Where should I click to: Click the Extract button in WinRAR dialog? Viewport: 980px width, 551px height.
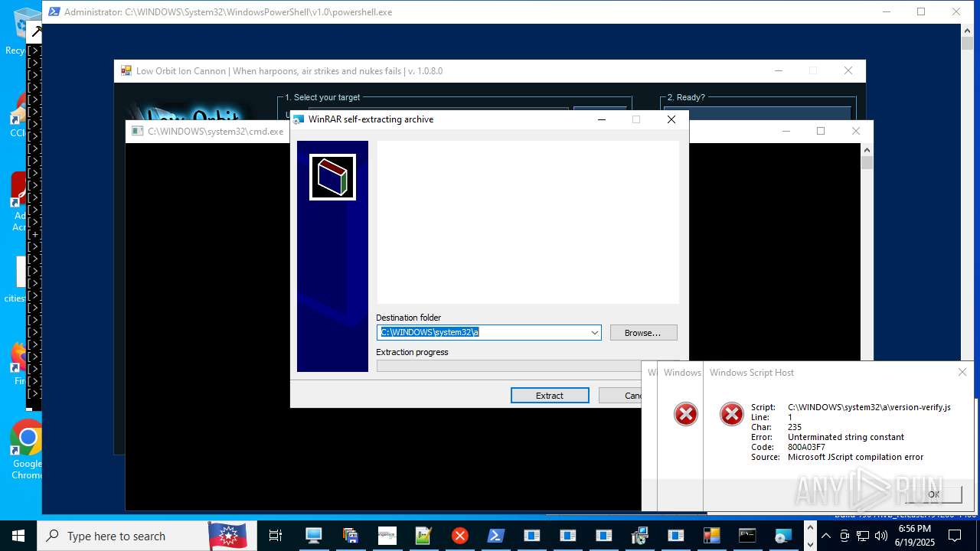point(550,396)
